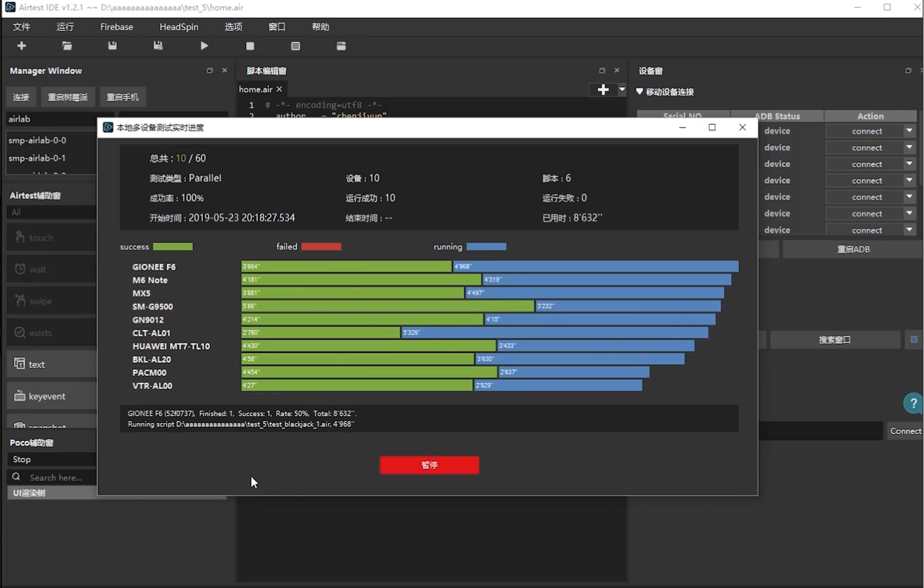Select the keyevent action in Airtest辅助窗

51,396
